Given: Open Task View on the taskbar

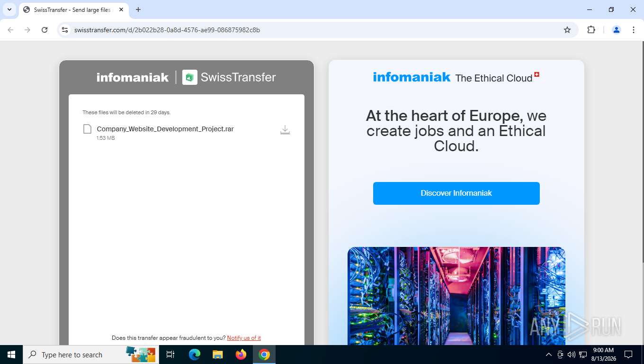Looking at the screenshot, I should pos(170,355).
